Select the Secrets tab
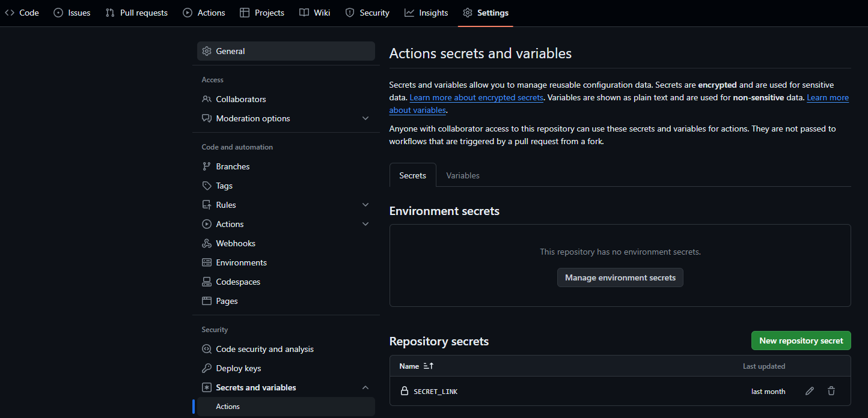Screen dimensions: 868x418 (x=413, y=175)
